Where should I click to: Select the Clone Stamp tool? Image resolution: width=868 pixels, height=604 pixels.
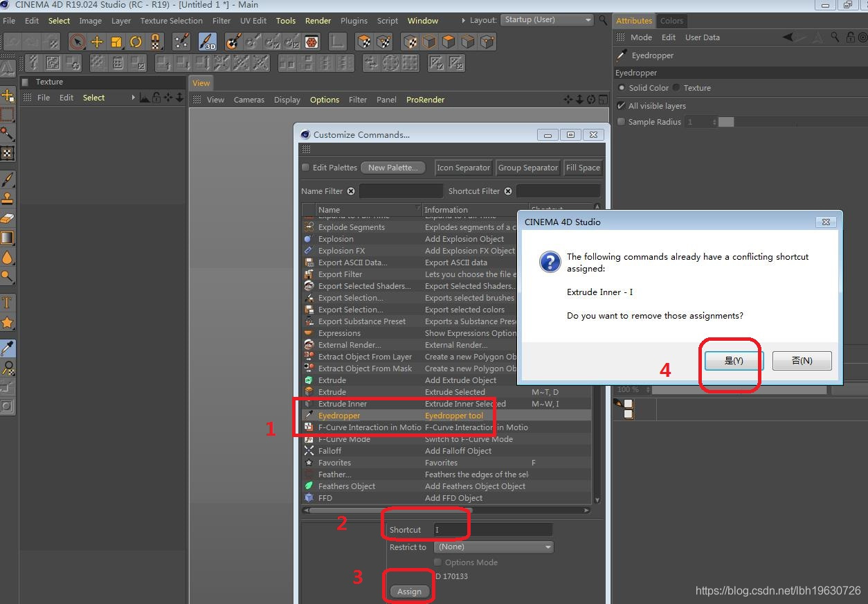8,199
